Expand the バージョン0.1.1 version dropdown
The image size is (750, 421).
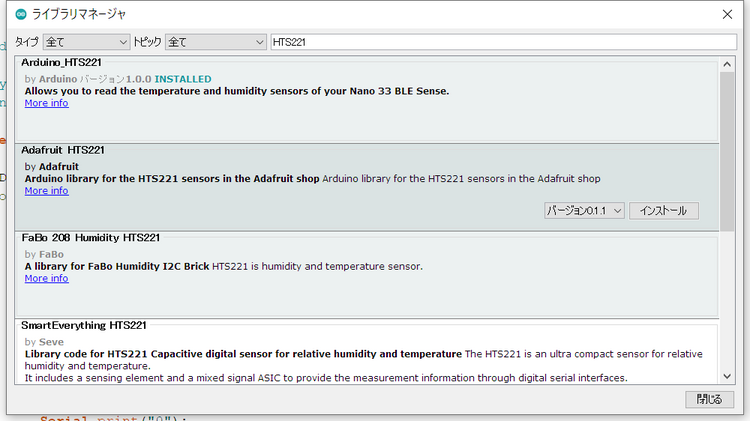pyautogui.click(x=585, y=211)
